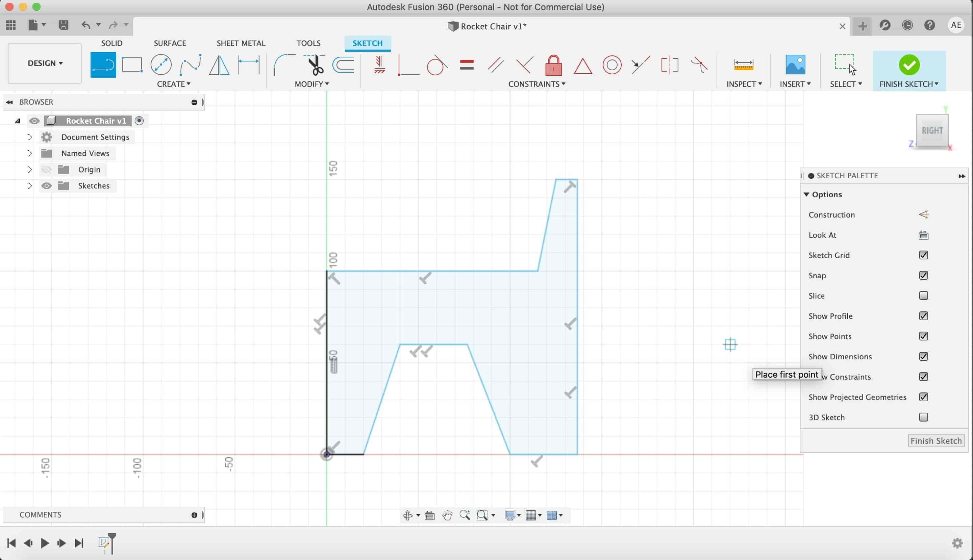Click the green Finish Sketch checkmark
The image size is (973, 560).
(909, 65)
